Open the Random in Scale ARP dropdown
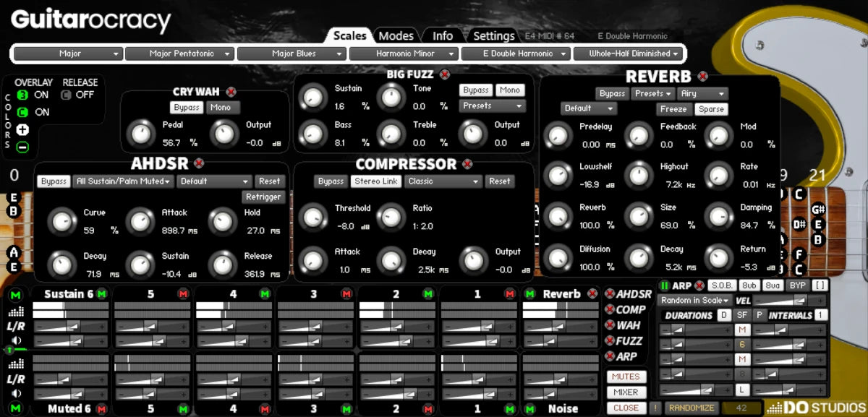Screen dimensions: 868x417 tap(696, 300)
